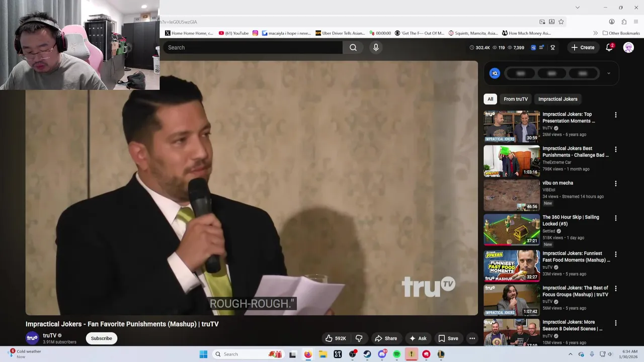The image size is (644, 362).
Task: Show more bookmarks with double chevron
Action: point(595,33)
